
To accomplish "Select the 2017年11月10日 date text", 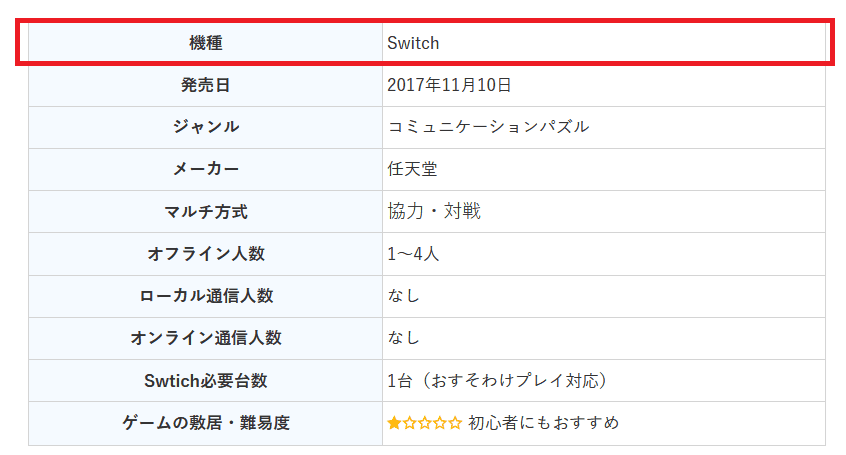I will coord(449,85).
